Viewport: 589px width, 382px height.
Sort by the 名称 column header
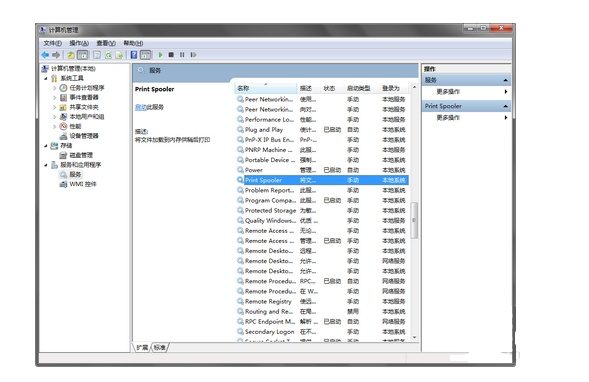tap(266, 88)
